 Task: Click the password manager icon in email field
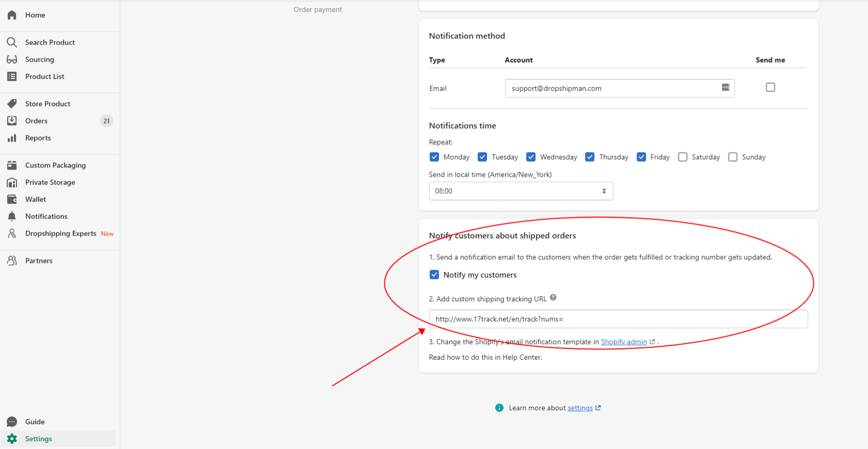pos(725,87)
